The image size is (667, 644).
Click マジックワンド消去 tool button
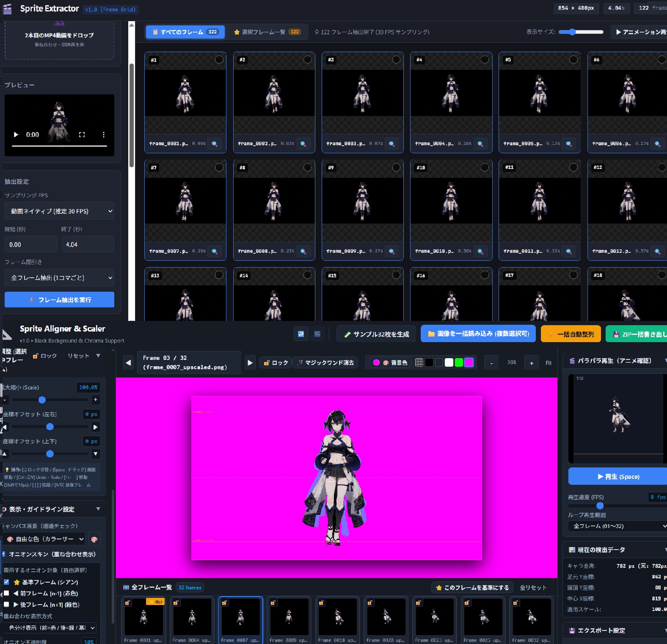pyautogui.click(x=325, y=362)
